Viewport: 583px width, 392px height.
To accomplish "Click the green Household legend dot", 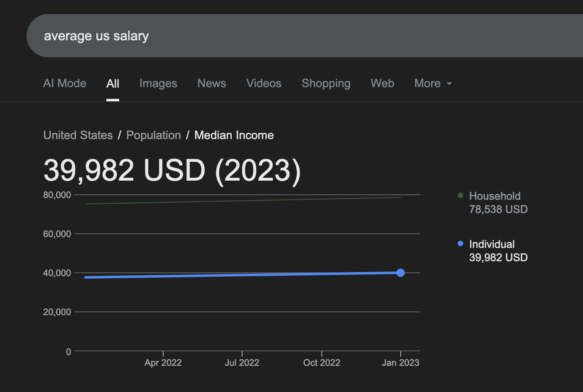I will (460, 195).
